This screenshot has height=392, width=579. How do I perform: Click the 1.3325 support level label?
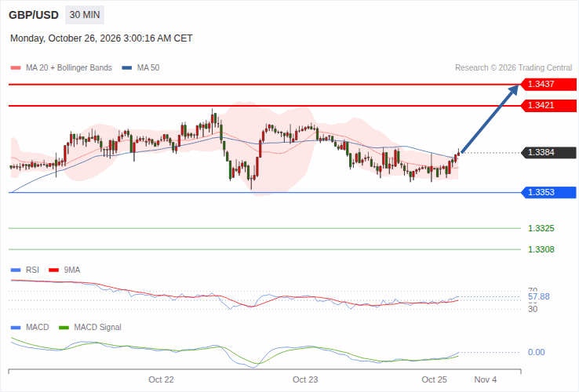[541, 228]
